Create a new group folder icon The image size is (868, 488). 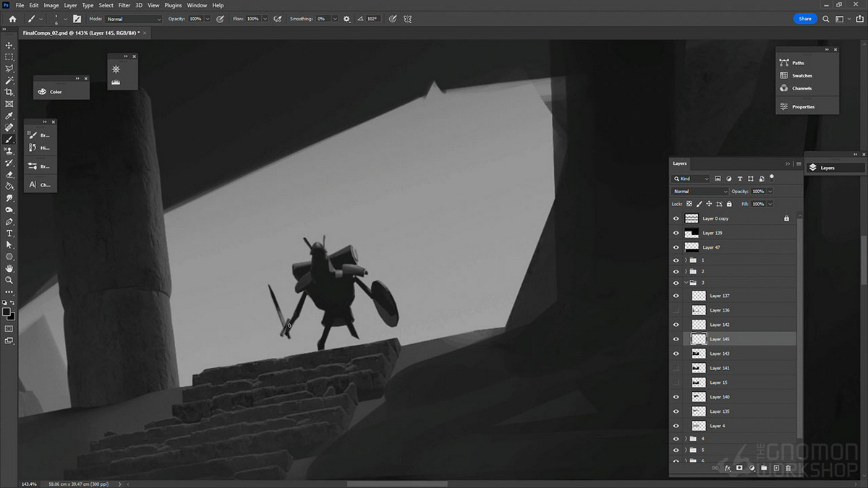(x=764, y=468)
